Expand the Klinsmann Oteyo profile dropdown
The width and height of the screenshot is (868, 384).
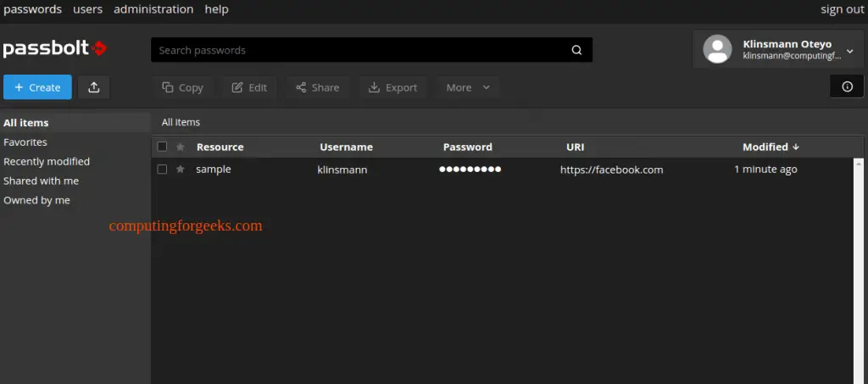pyautogui.click(x=849, y=51)
